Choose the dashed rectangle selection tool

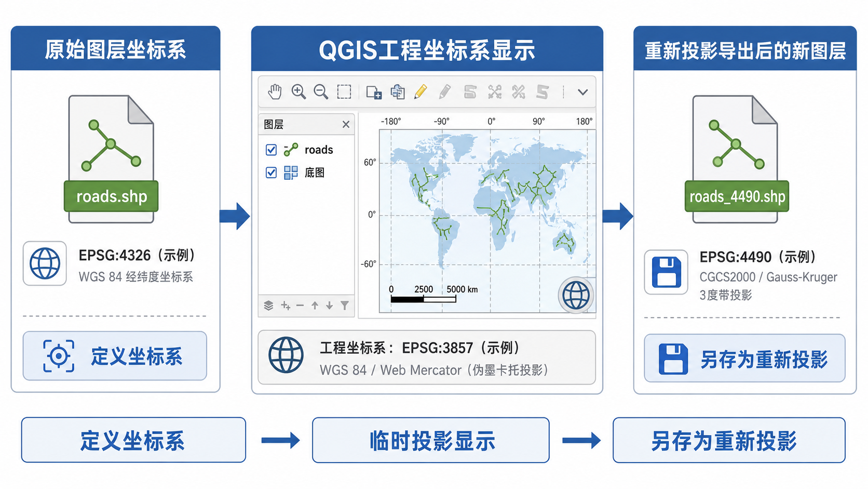pos(344,92)
